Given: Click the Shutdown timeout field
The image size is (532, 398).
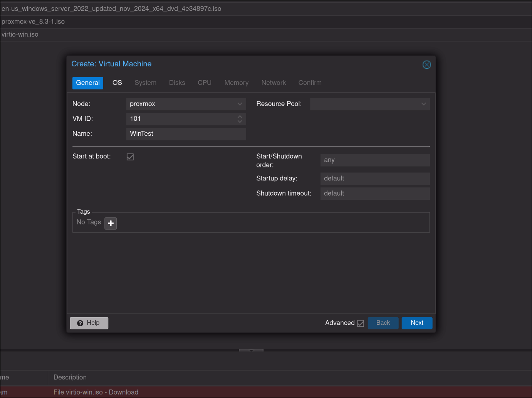Looking at the screenshot, I should (x=374, y=194).
